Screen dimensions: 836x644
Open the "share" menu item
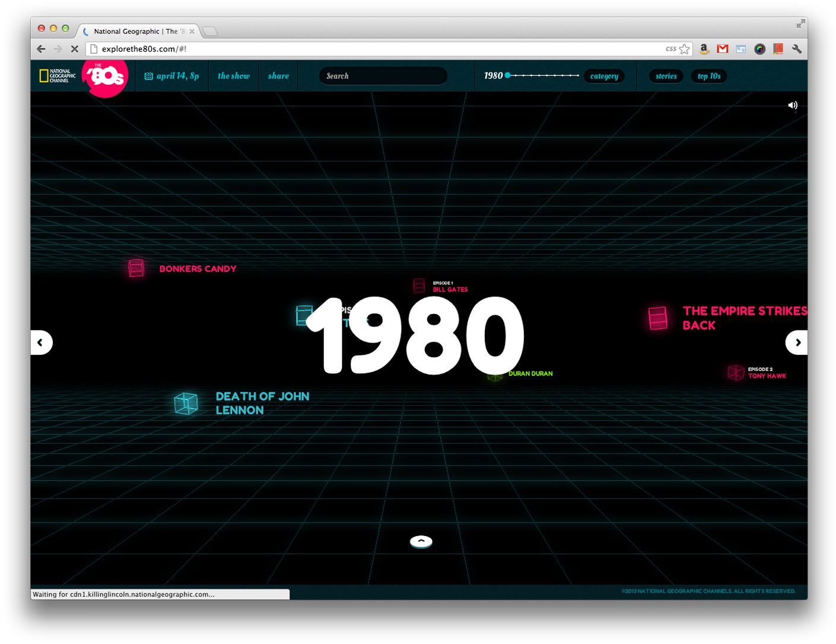click(x=278, y=76)
